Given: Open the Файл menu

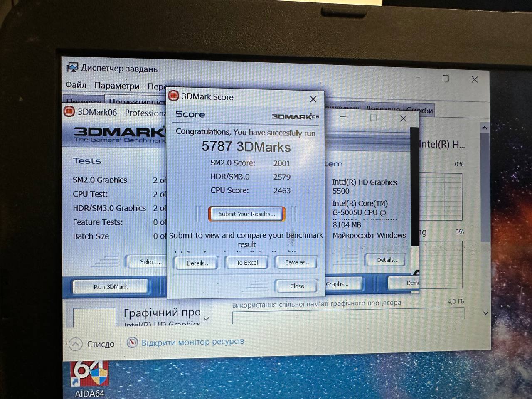Looking at the screenshot, I should pos(76,85).
